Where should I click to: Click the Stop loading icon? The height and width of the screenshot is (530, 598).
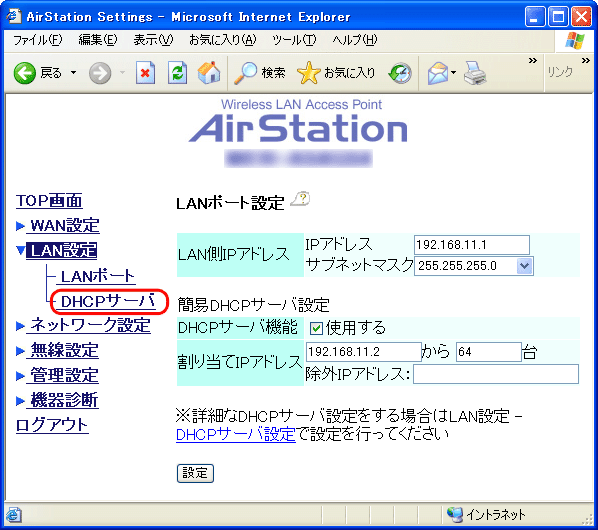pyautogui.click(x=145, y=72)
